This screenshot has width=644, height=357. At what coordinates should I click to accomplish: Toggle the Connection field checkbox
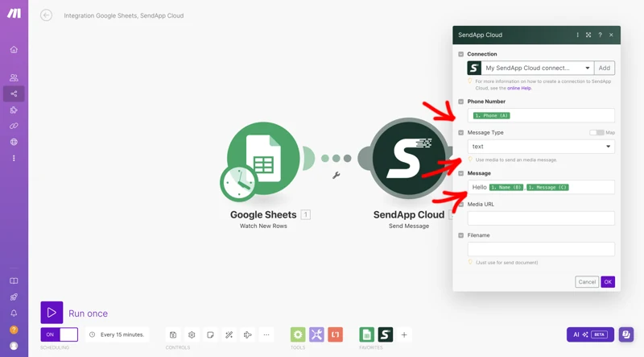click(x=460, y=54)
